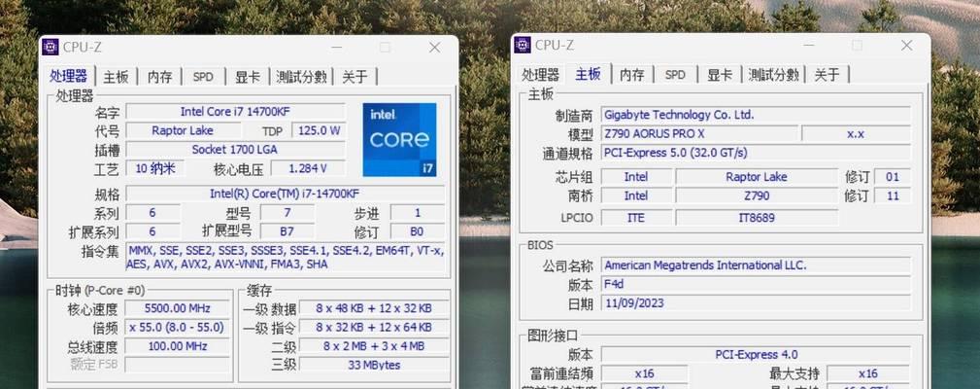Open the 内存 tab in the right CPU-Z window
980x389 pixels.
coord(632,75)
